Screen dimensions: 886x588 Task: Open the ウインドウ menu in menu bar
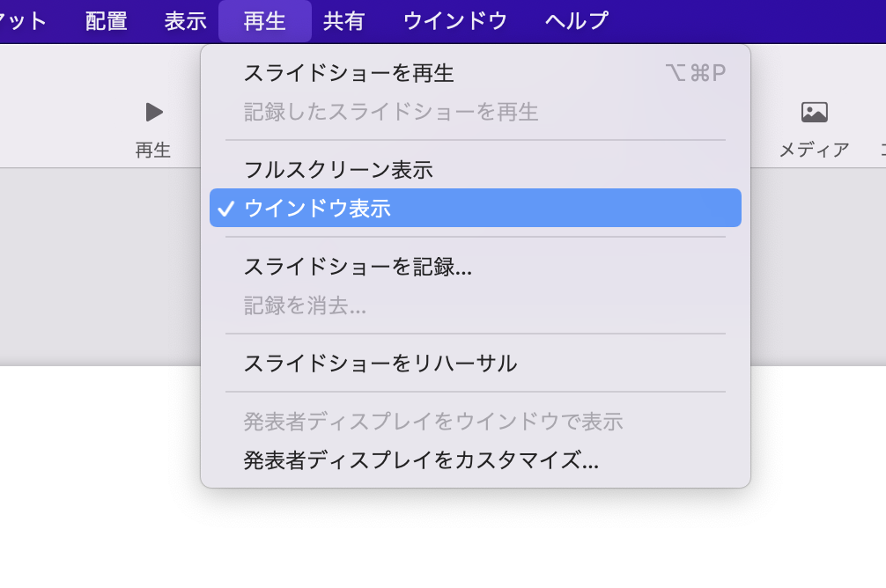[455, 21]
